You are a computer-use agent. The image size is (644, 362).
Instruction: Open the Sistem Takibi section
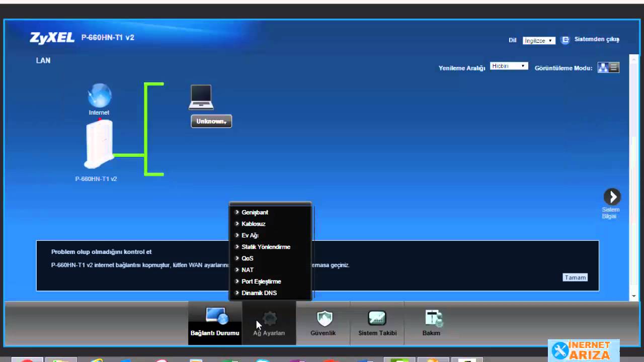(377, 323)
